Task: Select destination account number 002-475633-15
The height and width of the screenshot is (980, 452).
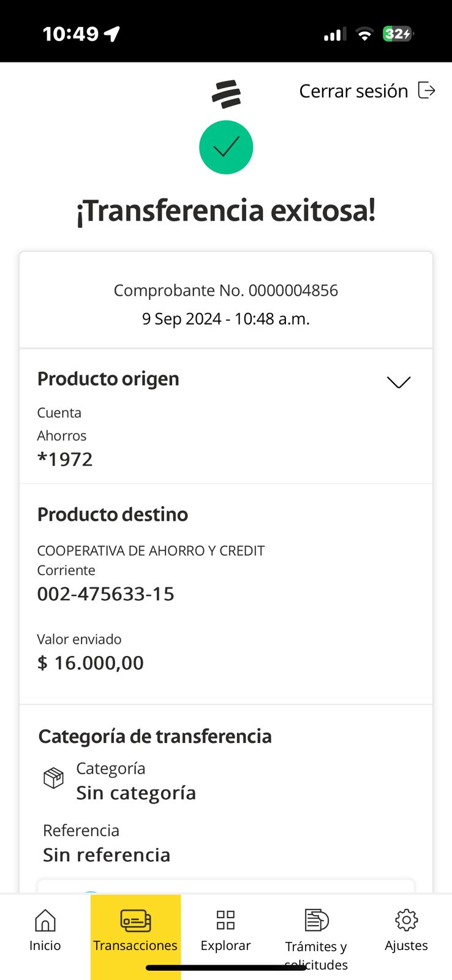Action: pos(106,594)
